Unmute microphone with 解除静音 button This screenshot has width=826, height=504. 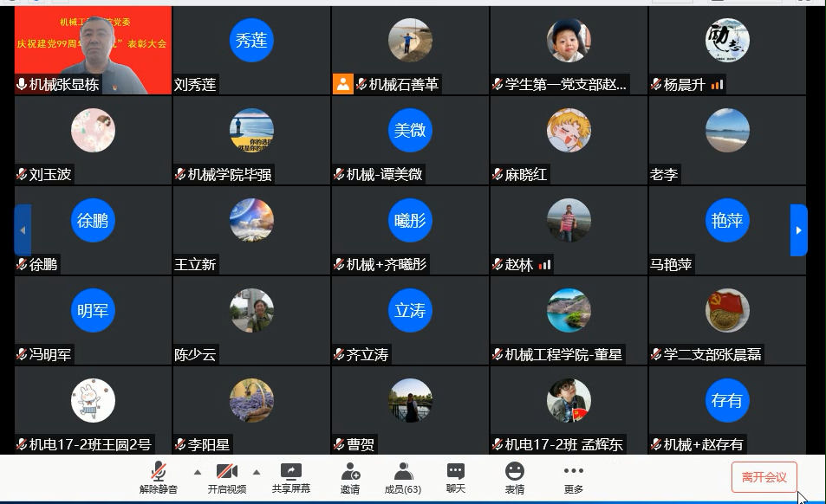point(159,477)
